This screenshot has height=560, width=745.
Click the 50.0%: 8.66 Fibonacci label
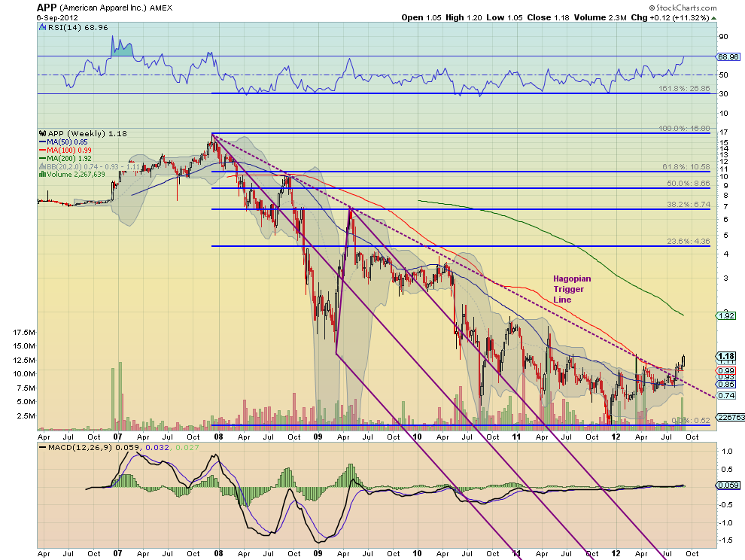[x=689, y=183]
